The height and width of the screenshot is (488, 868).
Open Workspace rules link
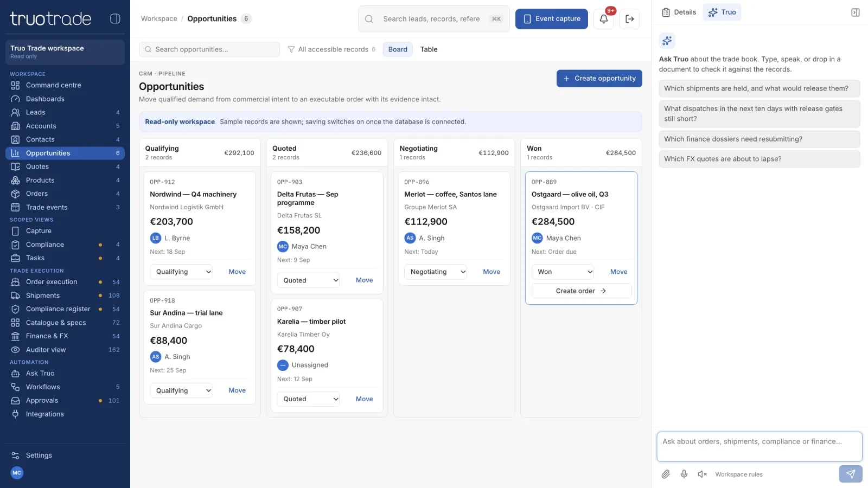pos(739,474)
